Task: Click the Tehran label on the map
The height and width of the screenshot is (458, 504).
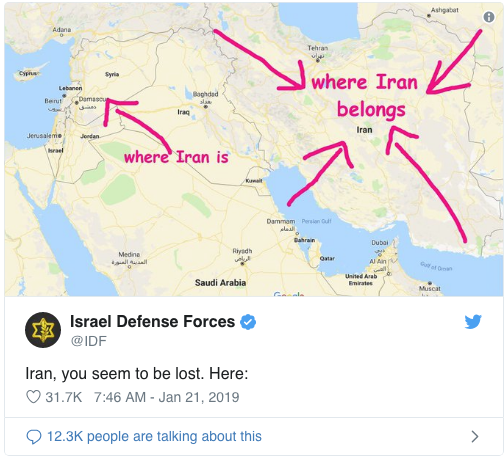Action: 318,48
